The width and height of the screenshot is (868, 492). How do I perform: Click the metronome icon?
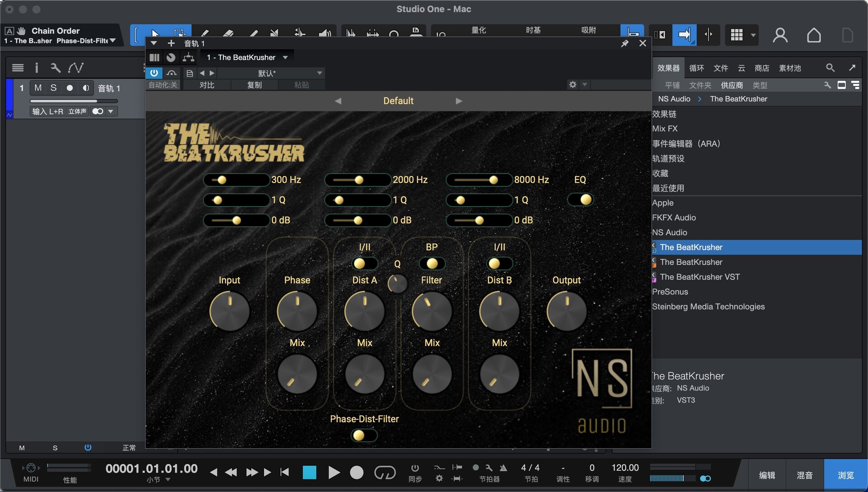[x=503, y=468]
